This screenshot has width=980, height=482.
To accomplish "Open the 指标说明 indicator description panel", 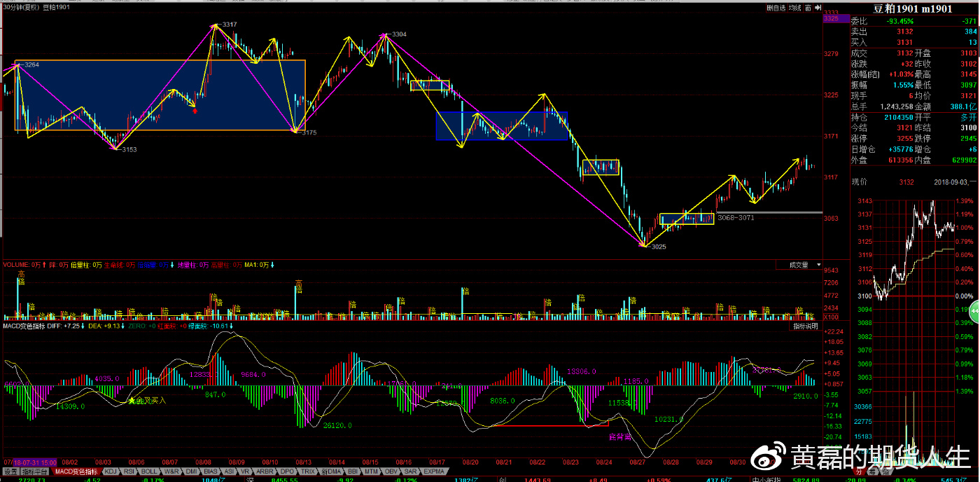I will (x=804, y=326).
